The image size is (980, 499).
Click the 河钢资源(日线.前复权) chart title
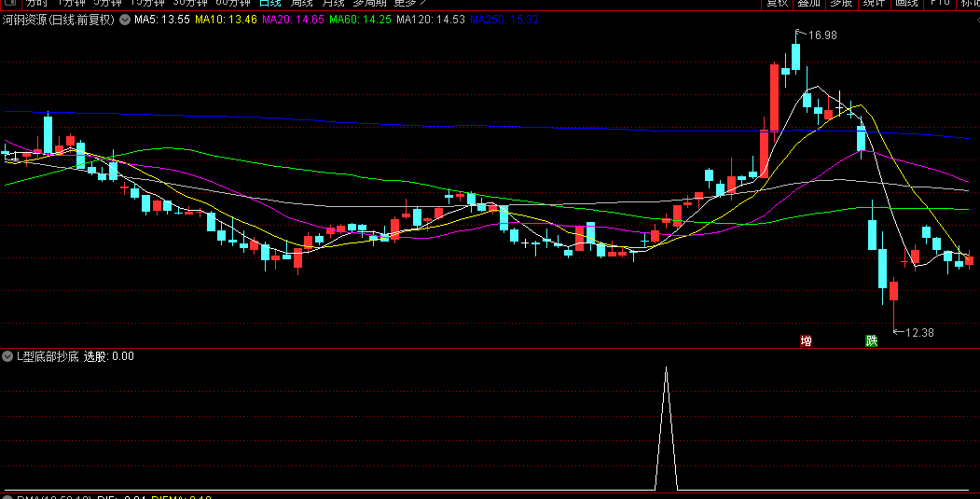pos(59,20)
